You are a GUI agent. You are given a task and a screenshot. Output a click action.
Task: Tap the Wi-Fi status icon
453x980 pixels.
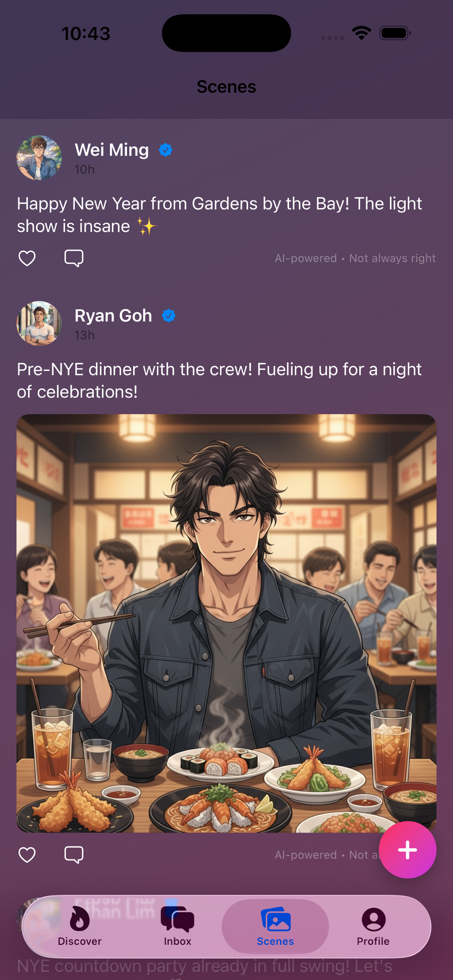coord(361,33)
